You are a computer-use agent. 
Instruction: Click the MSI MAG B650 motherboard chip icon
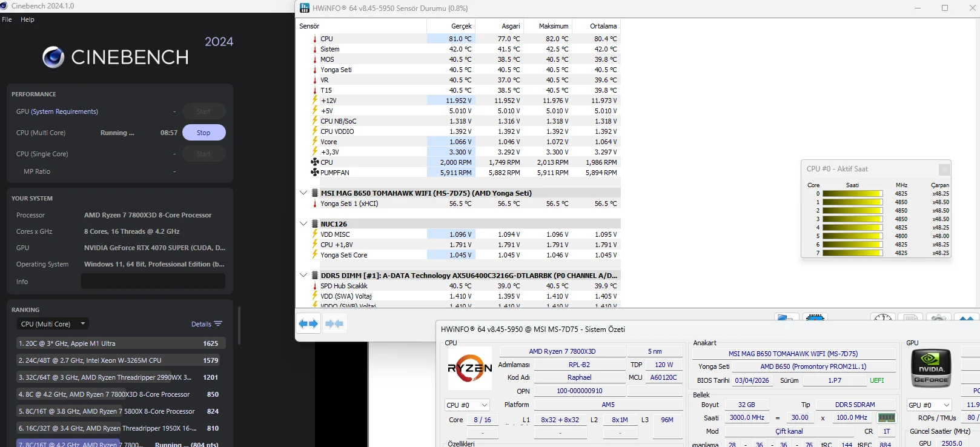click(315, 193)
